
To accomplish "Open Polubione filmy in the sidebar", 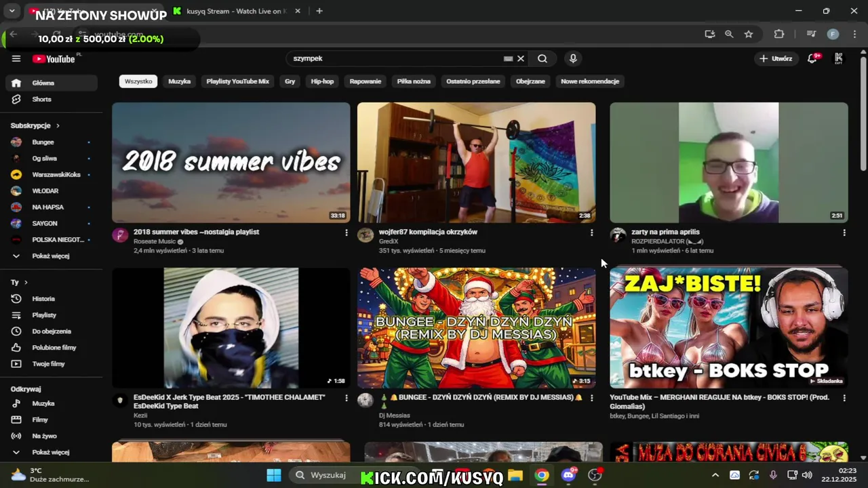I will [x=54, y=348].
